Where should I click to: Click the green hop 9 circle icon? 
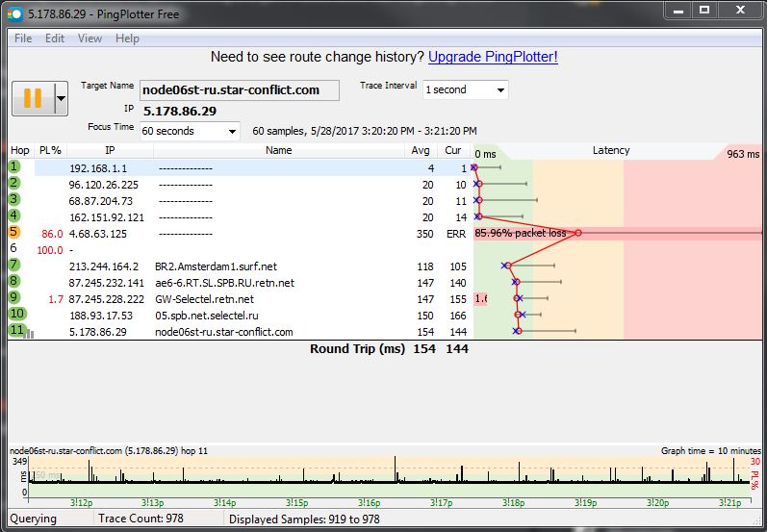tap(14, 298)
